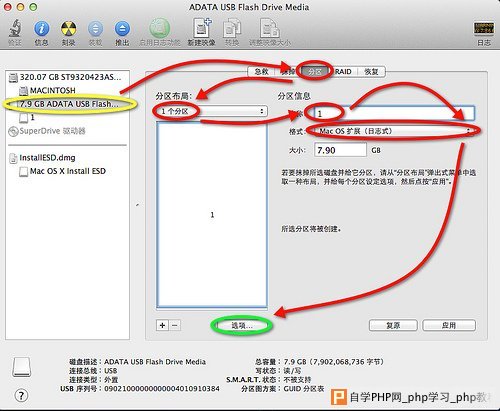The width and height of the screenshot is (500, 411).
Task: Open the format dropdown Mac OS 扩展 (日志式)
Action: coord(394,131)
